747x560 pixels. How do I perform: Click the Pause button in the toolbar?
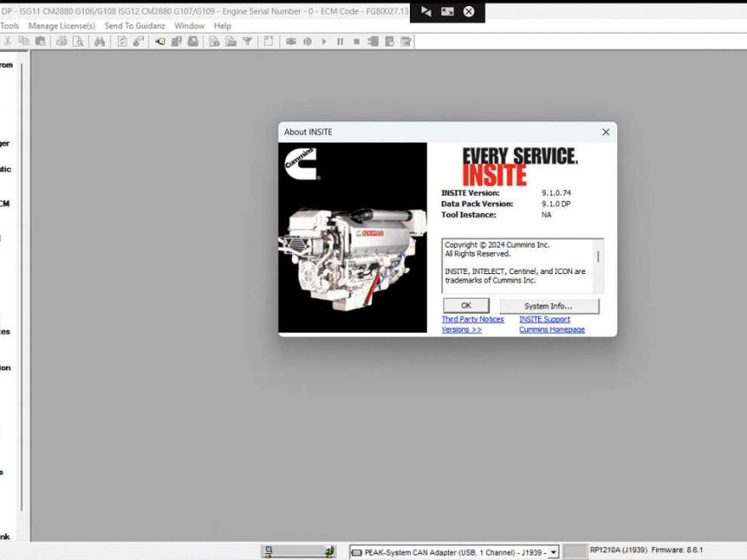click(x=340, y=42)
